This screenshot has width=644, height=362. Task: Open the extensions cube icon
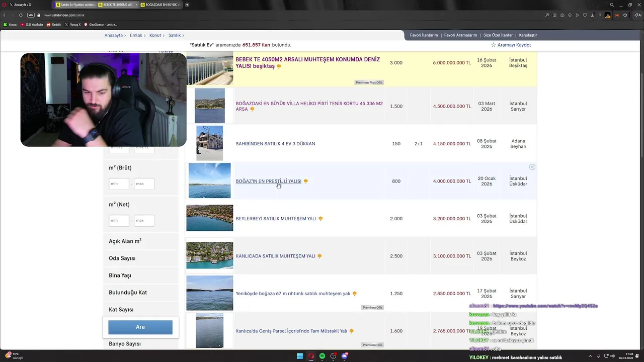click(625, 15)
